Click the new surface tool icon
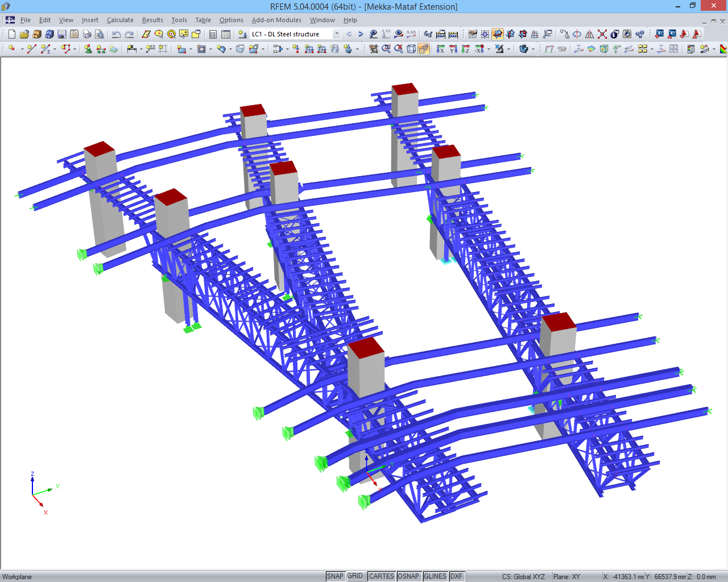This screenshot has height=582, width=728. click(x=181, y=49)
